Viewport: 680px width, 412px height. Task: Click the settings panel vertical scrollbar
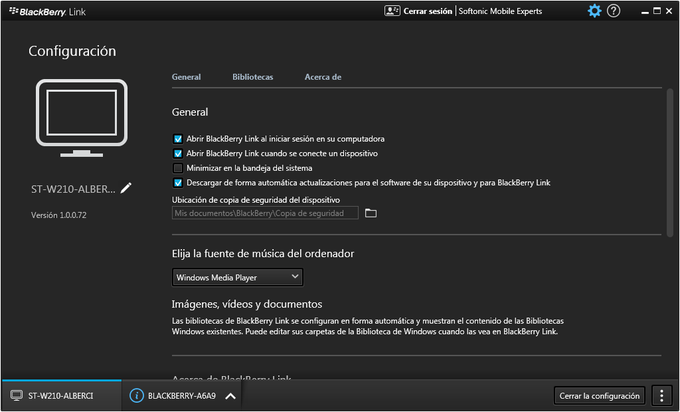(670, 162)
